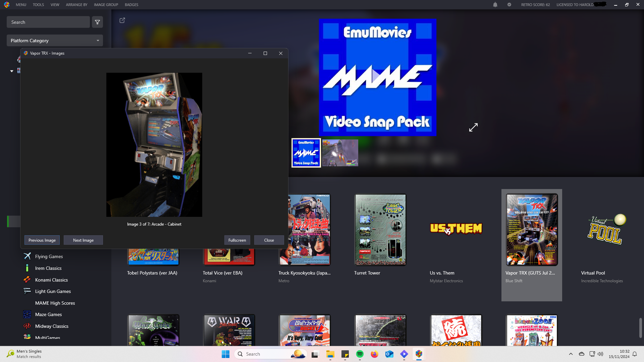
Task: Open the MENU menu
Action: (x=21, y=5)
